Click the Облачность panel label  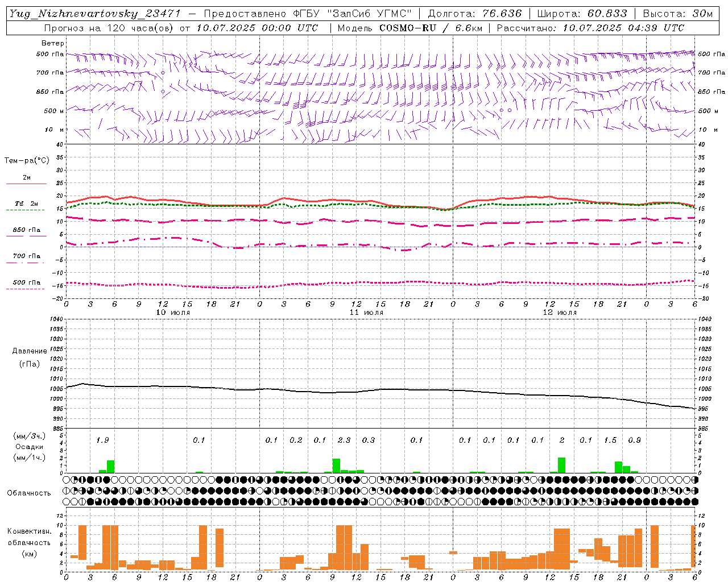click(29, 493)
